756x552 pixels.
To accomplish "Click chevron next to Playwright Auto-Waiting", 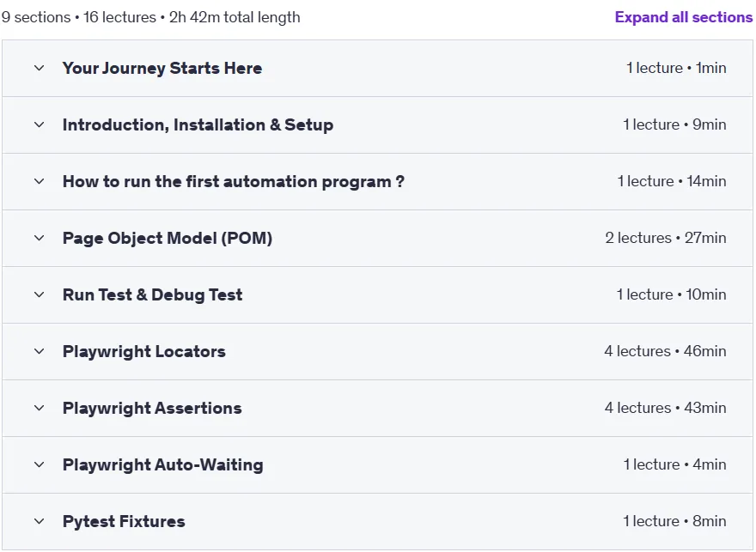I will pos(39,464).
